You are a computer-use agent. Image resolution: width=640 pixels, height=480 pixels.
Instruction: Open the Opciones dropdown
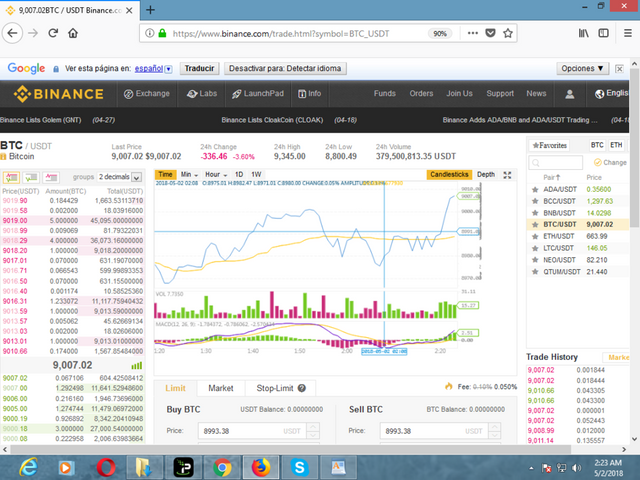point(582,69)
